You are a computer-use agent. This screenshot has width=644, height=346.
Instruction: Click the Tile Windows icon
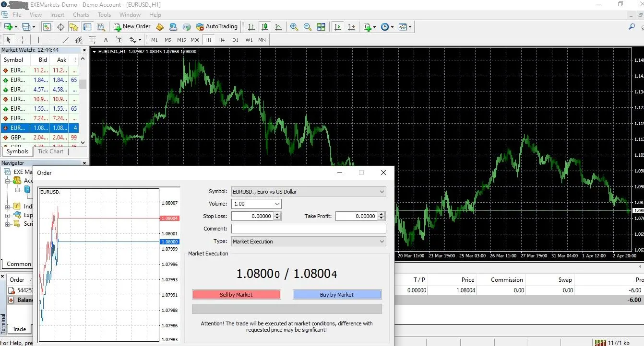coord(321,27)
